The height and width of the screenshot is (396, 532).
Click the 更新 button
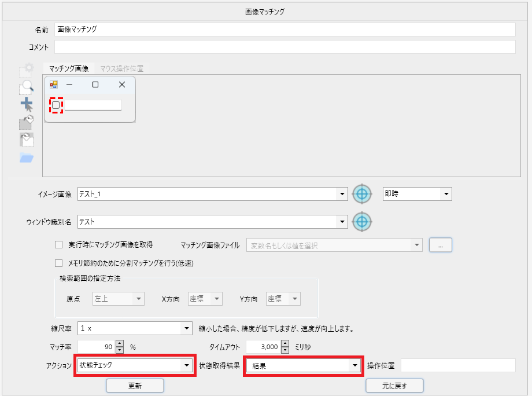135,386
